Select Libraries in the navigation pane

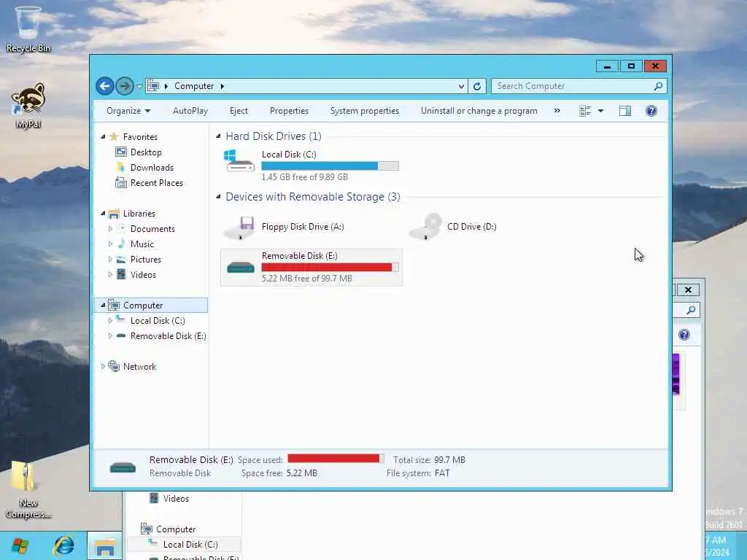[139, 214]
